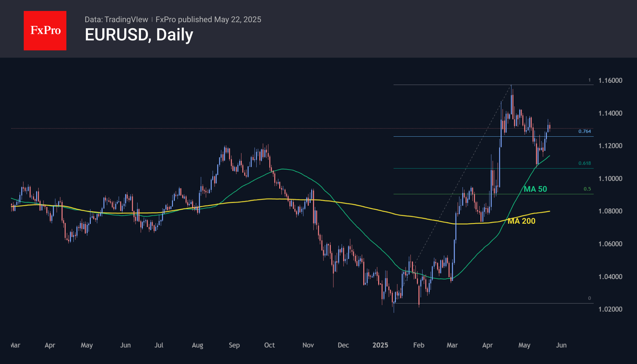Viewport: 637px width, 364px height.
Task: Click the 1.14000 price axis label
Action: (610, 113)
